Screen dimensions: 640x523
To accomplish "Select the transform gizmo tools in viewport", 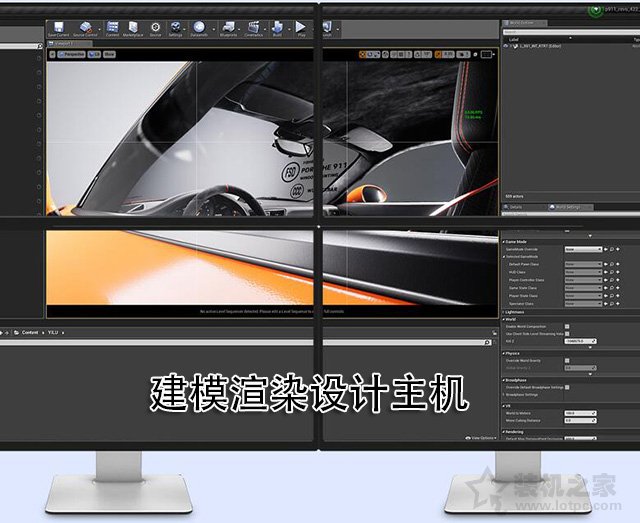I will (369, 54).
